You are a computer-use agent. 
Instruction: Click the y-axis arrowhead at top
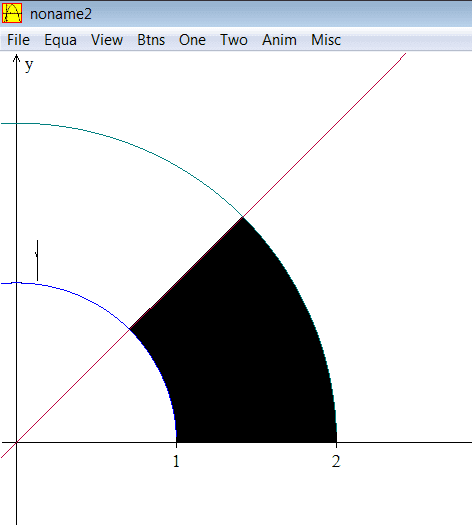click(16, 58)
